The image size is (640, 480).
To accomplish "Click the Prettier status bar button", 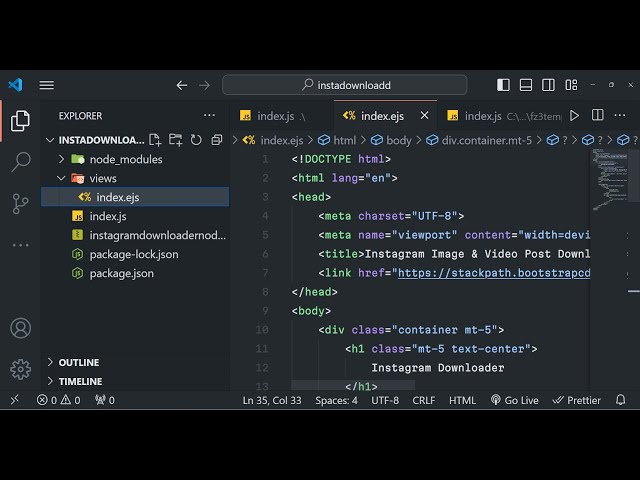I will coord(577,400).
